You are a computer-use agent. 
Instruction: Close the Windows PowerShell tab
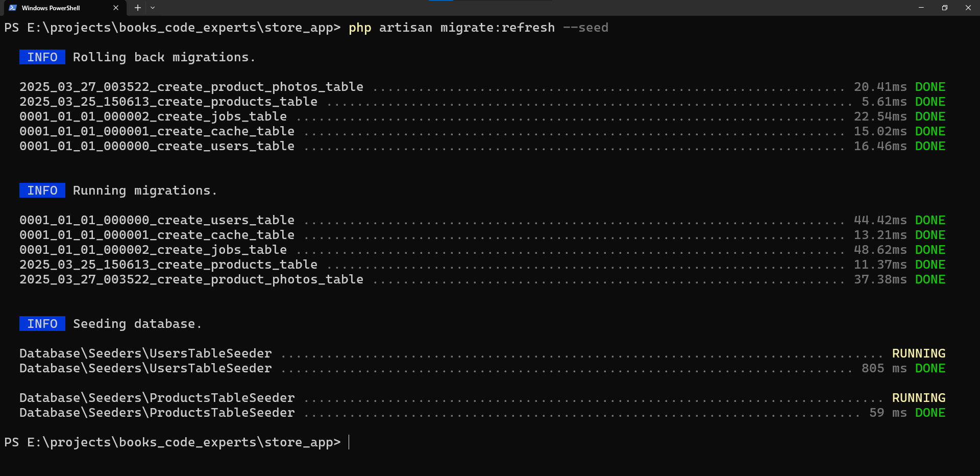point(116,8)
